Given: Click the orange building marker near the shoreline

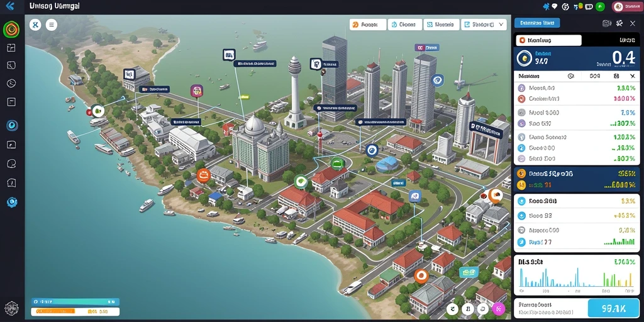Looking at the screenshot, I should pyautogui.click(x=203, y=176).
